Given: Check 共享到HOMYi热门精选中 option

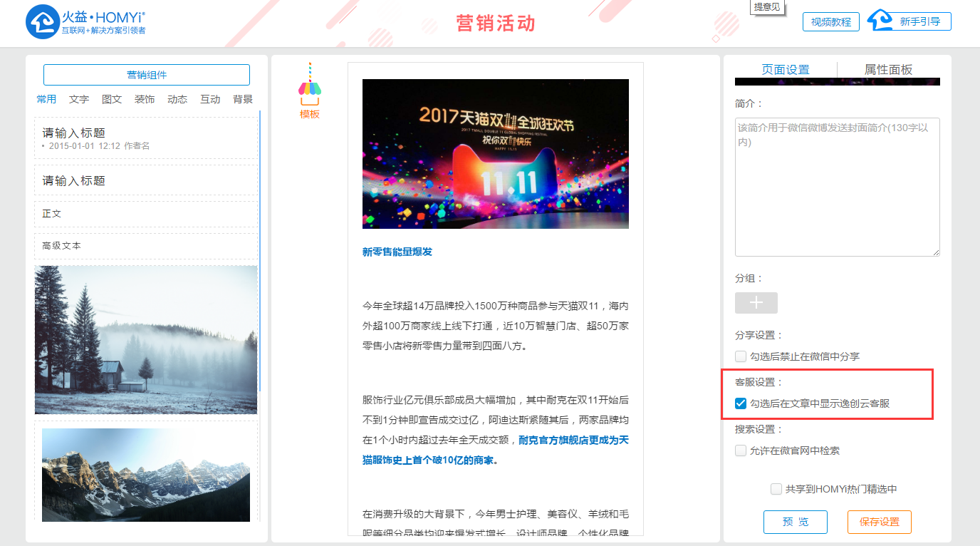Looking at the screenshot, I should click(x=776, y=489).
